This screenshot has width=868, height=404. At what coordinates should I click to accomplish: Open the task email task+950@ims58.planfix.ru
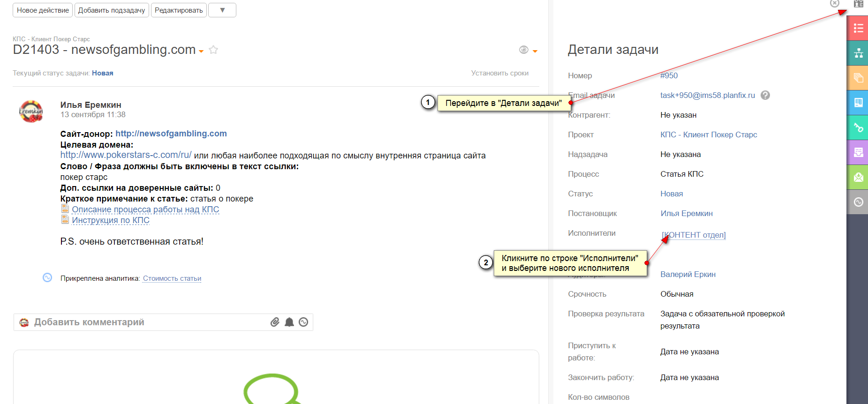708,95
